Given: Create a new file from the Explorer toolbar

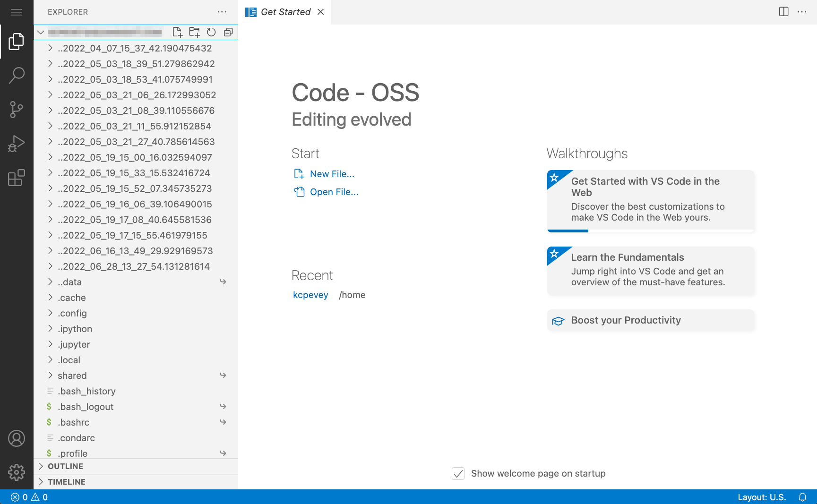Looking at the screenshot, I should (x=178, y=32).
